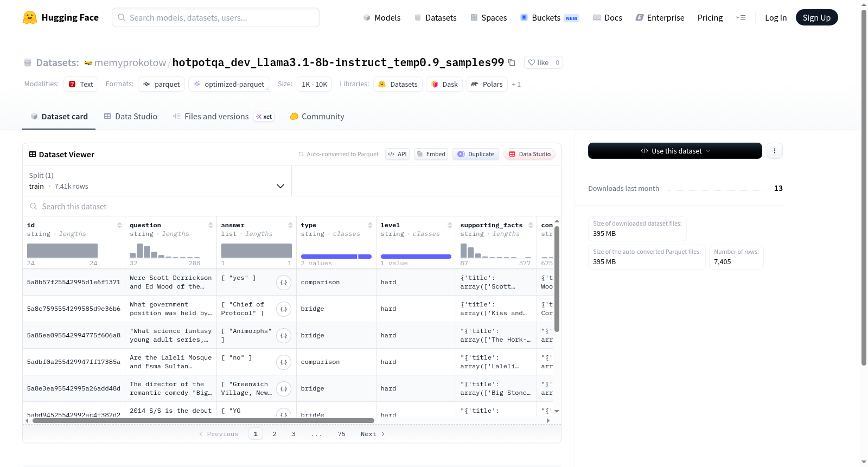This screenshot has height=467, width=868.
Task: Expand JSON cell for "yes" answer
Action: tap(284, 283)
